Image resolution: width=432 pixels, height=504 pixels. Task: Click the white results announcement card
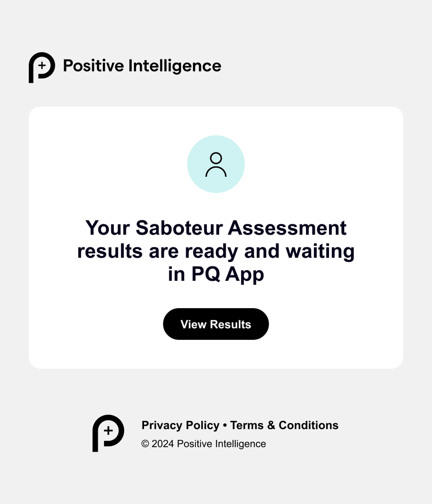pyautogui.click(x=216, y=237)
